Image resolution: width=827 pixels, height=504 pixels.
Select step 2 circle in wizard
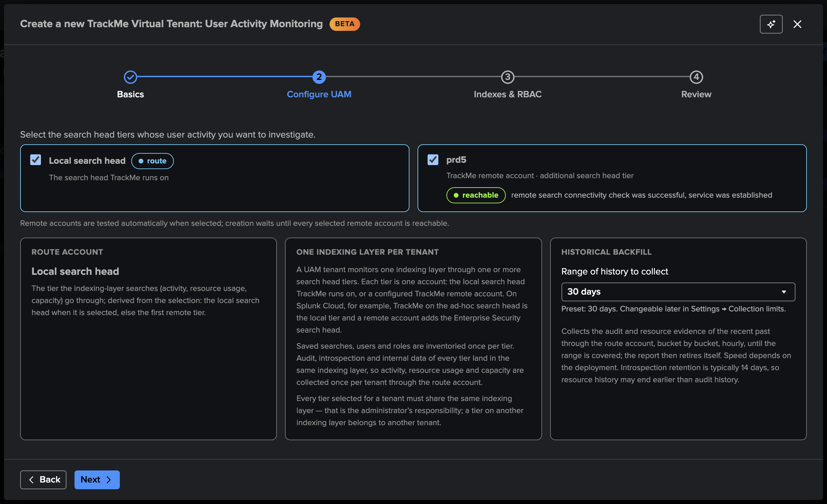click(x=319, y=77)
